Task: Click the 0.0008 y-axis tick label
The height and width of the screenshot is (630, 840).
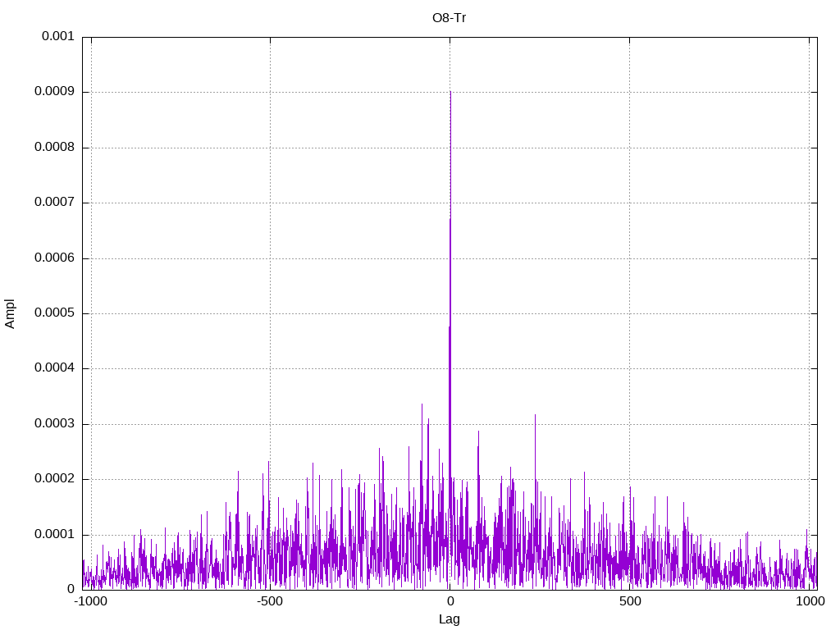Action: click(x=55, y=147)
